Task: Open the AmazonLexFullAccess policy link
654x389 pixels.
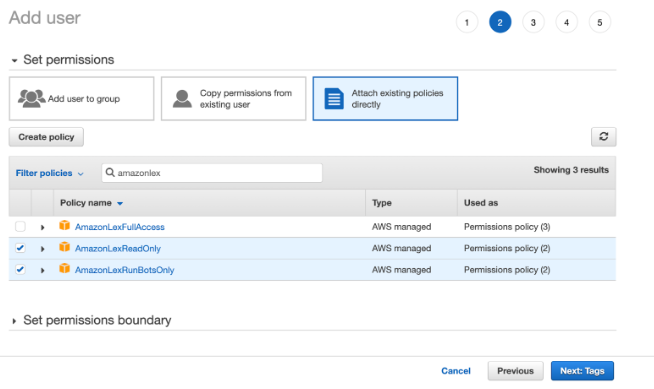Action: (120, 227)
